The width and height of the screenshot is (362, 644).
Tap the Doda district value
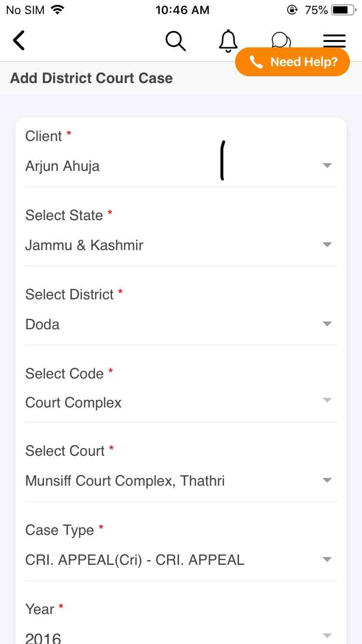(x=42, y=324)
